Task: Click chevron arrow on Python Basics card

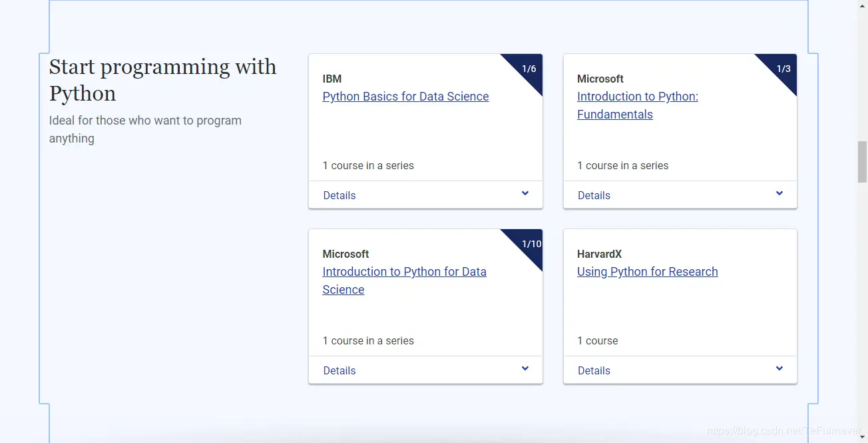Action: (x=525, y=194)
